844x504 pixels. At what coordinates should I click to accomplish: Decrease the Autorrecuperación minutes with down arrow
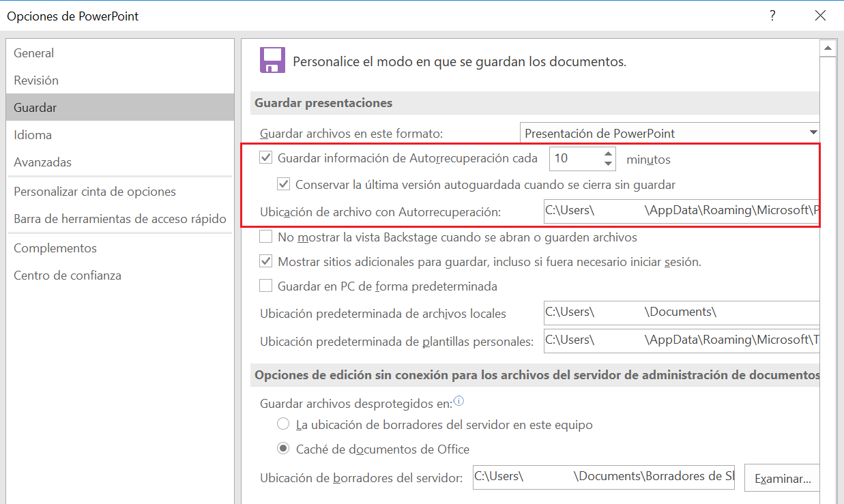click(609, 164)
